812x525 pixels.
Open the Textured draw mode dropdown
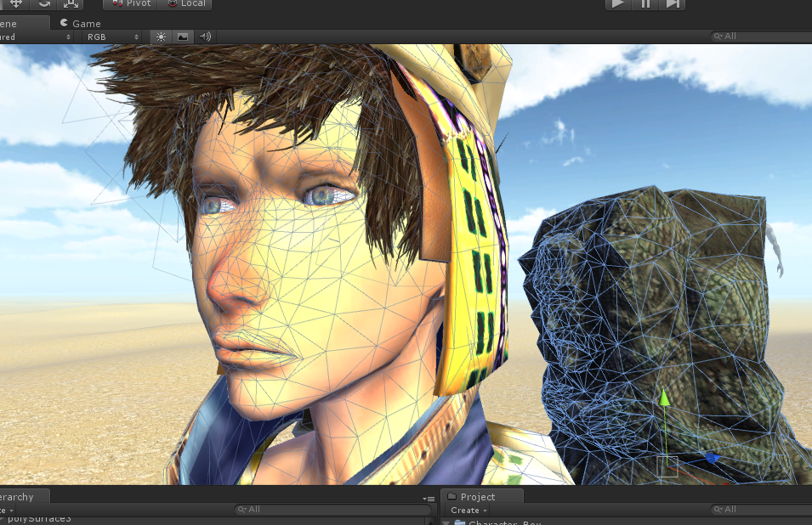(x=35, y=37)
